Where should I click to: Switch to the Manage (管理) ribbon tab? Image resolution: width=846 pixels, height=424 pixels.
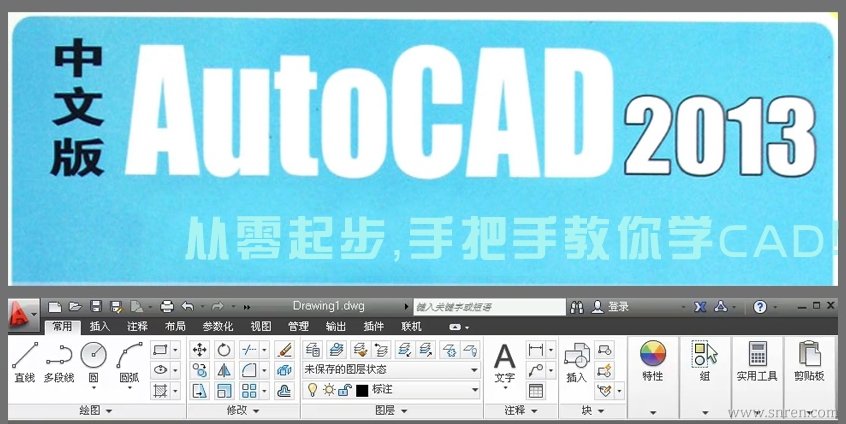click(298, 326)
